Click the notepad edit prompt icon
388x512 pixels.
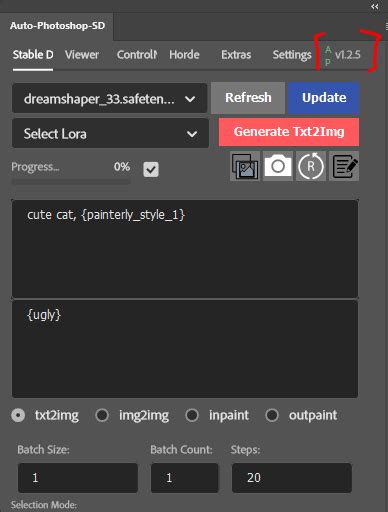point(344,166)
